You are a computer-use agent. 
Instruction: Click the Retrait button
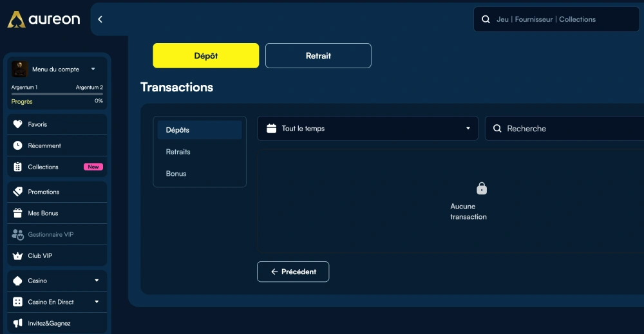coord(318,55)
